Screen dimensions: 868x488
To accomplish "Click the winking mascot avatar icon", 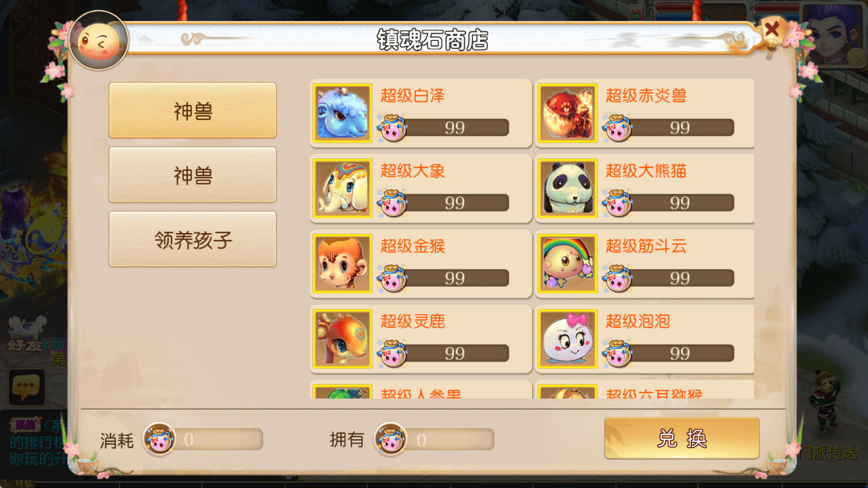I will point(99,41).
